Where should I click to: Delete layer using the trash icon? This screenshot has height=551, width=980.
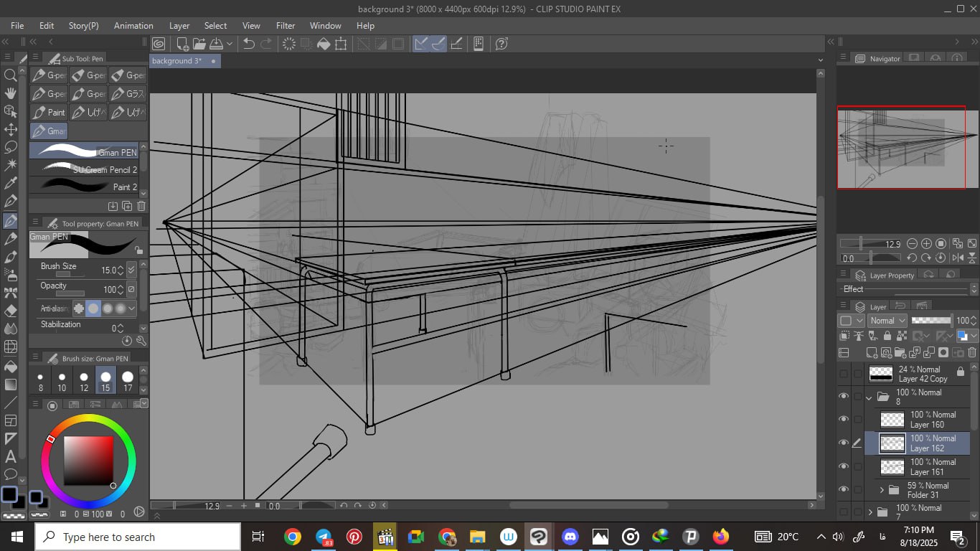[x=972, y=352]
